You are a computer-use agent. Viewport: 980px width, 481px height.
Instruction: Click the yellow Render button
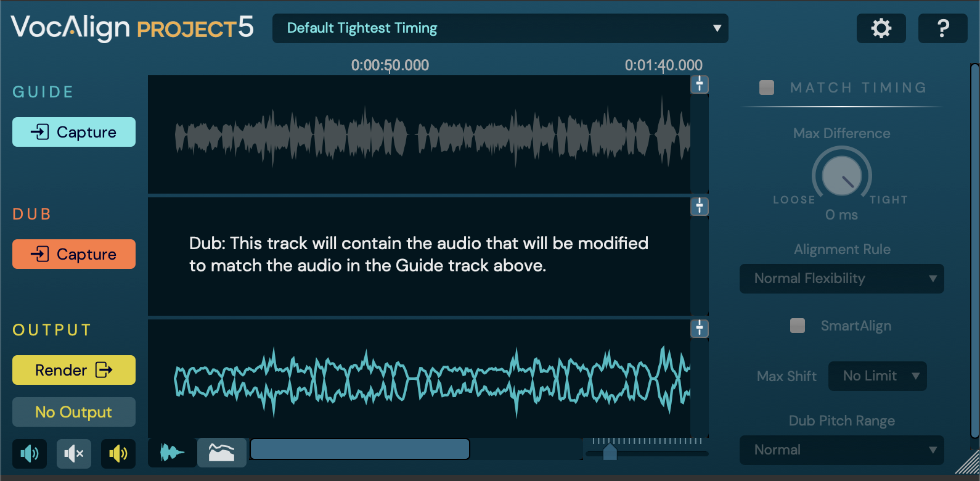74,370
